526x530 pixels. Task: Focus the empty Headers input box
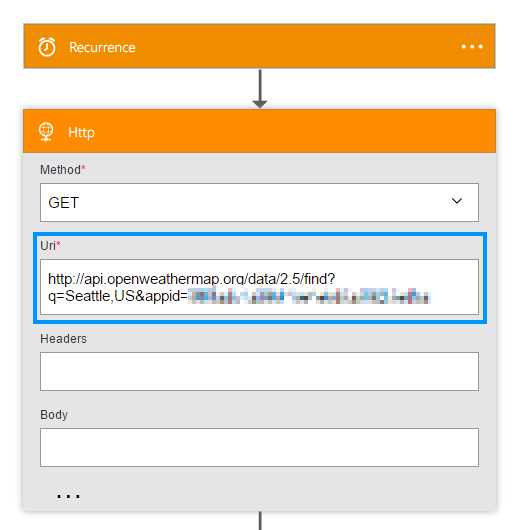[x=259, y=371]
